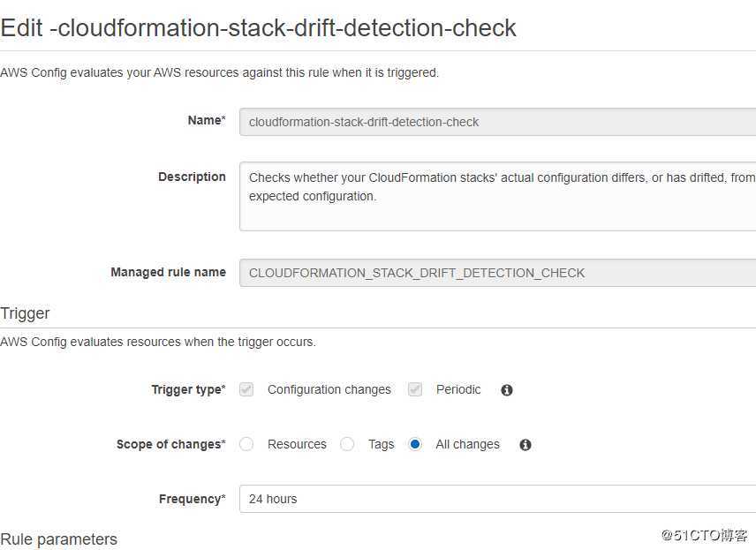Select the All changes radio button
This screenshot has height=550, width=756.
tap(415, 444)
